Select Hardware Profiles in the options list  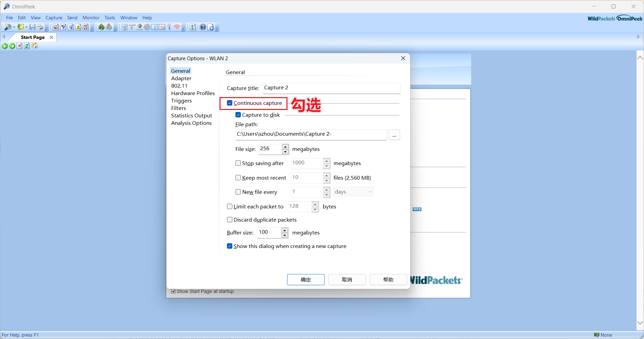[x=193, y=93]
